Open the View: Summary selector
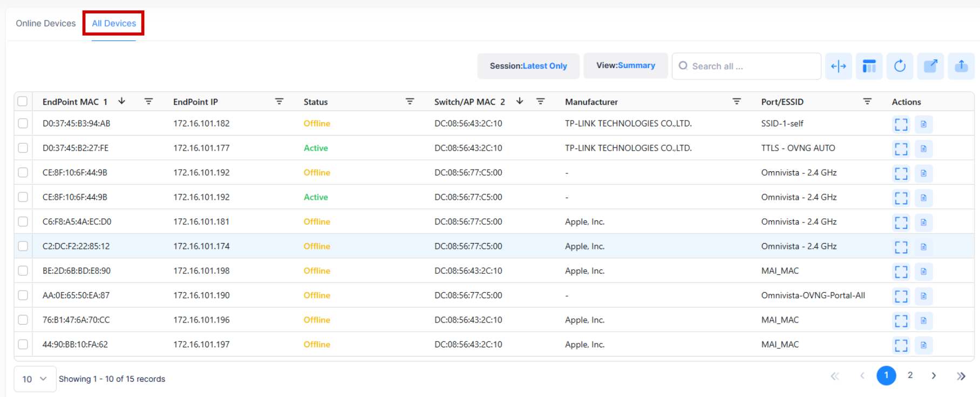This screenshot has height=397, width=980. pyautogui.click(x=625, y=65)
